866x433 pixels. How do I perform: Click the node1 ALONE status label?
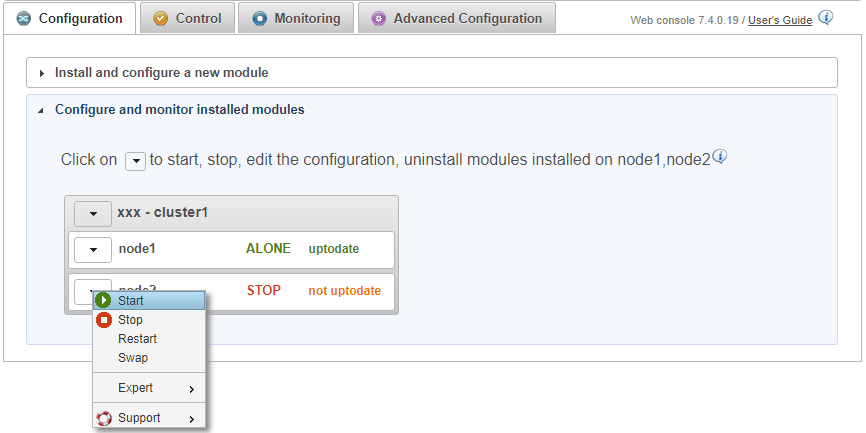click(x=268, y=249)
